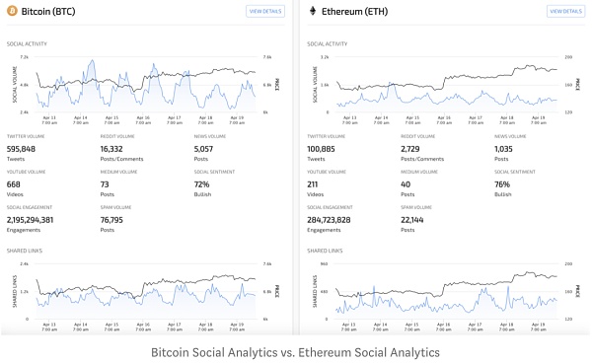Click Ethereum 76% bullish sentiment value
Screen dimensions: 592x364
point(502,184)
